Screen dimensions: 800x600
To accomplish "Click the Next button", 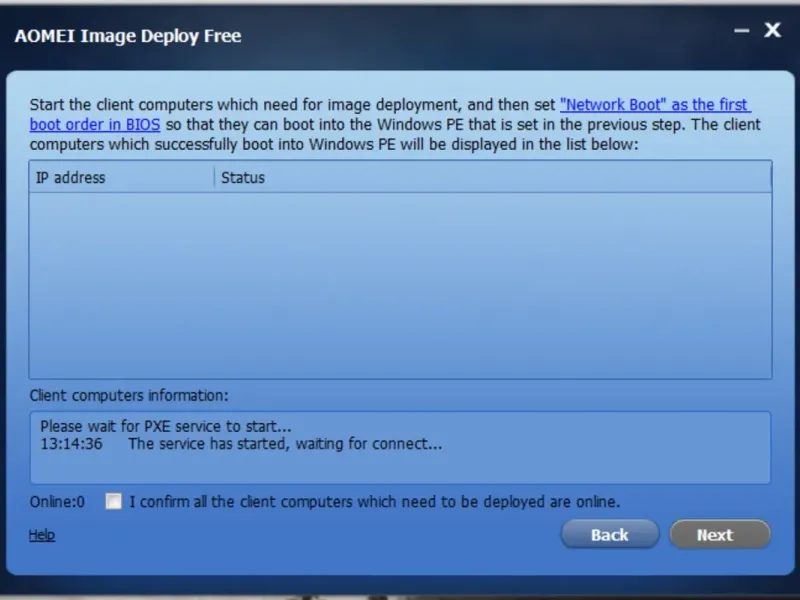I will click(720, 534).
